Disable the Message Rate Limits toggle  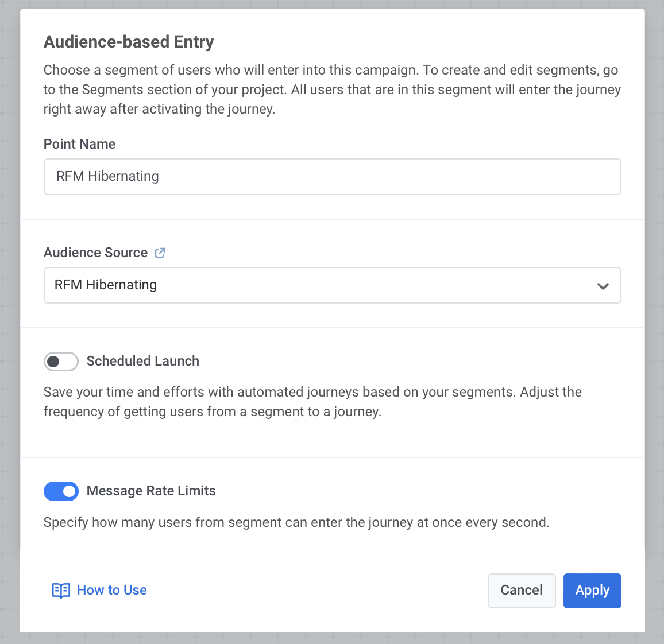(x=61, y=491)
